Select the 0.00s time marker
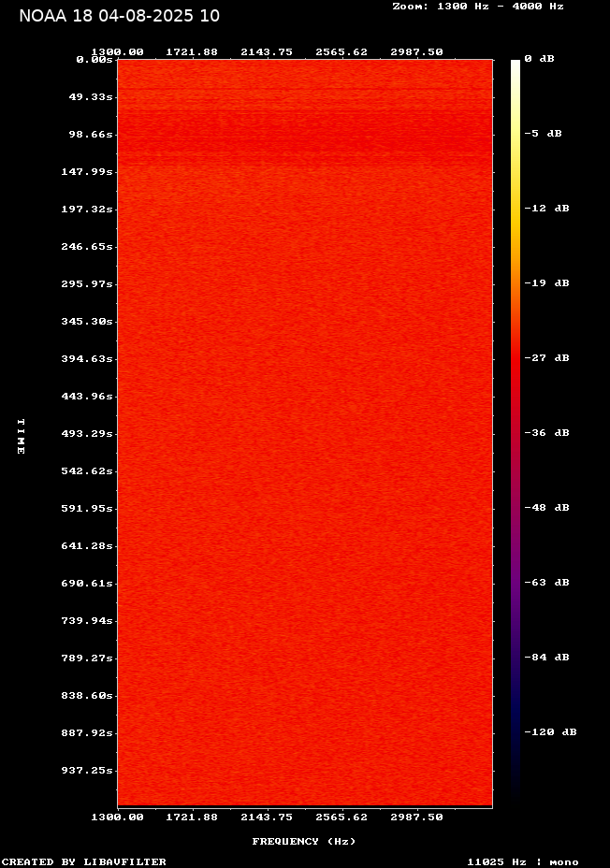This screenshot has height=868, width=610. (94, 59)
